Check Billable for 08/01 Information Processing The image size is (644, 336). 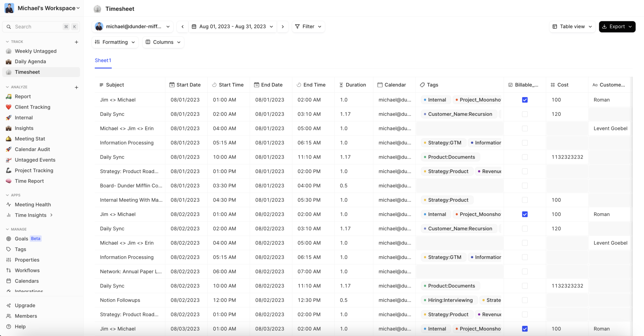click(525, 143)
